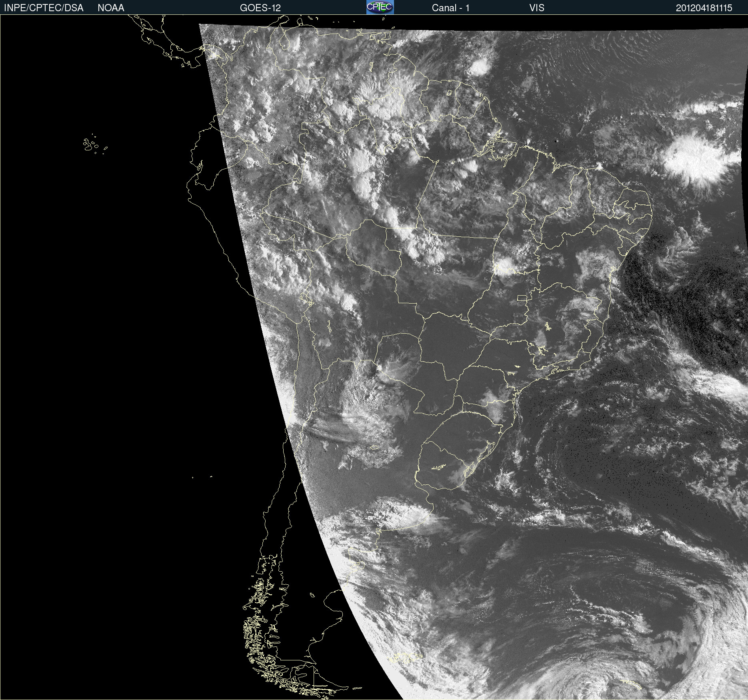Click the INPE/CPTEC/DSA header text
The image size is (748, 700).
(x=44, y=8)
